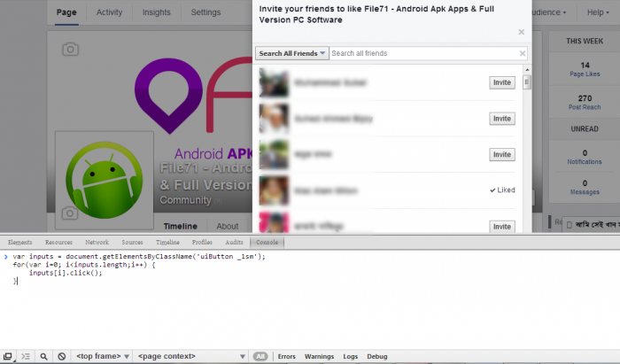Open the Help dropdown menu
The width and height of the screenshot is (620, 364).
(598, 12)
